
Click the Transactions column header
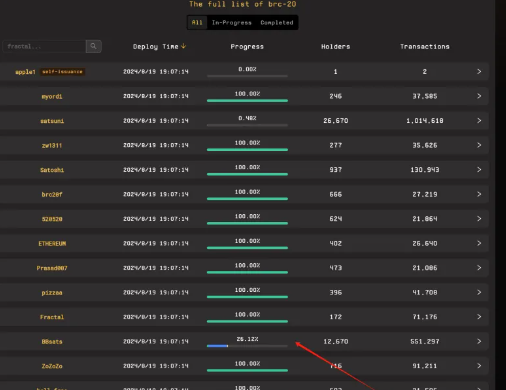(x=425, y=47)
